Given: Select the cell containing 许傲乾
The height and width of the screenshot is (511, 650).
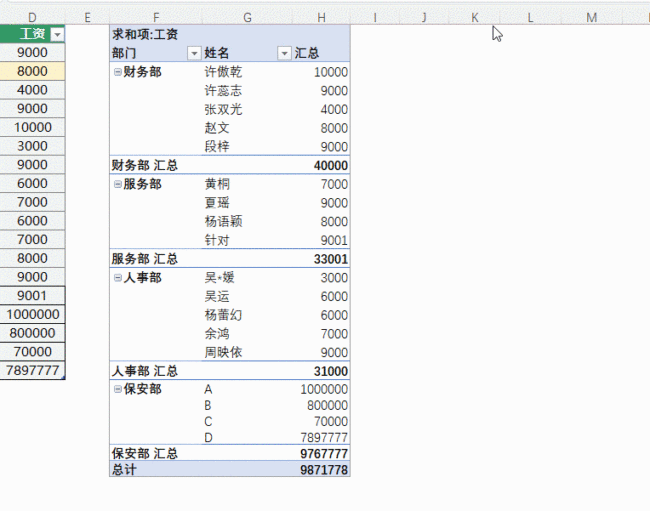Looking at the screenshot, I should pos(223,72).
